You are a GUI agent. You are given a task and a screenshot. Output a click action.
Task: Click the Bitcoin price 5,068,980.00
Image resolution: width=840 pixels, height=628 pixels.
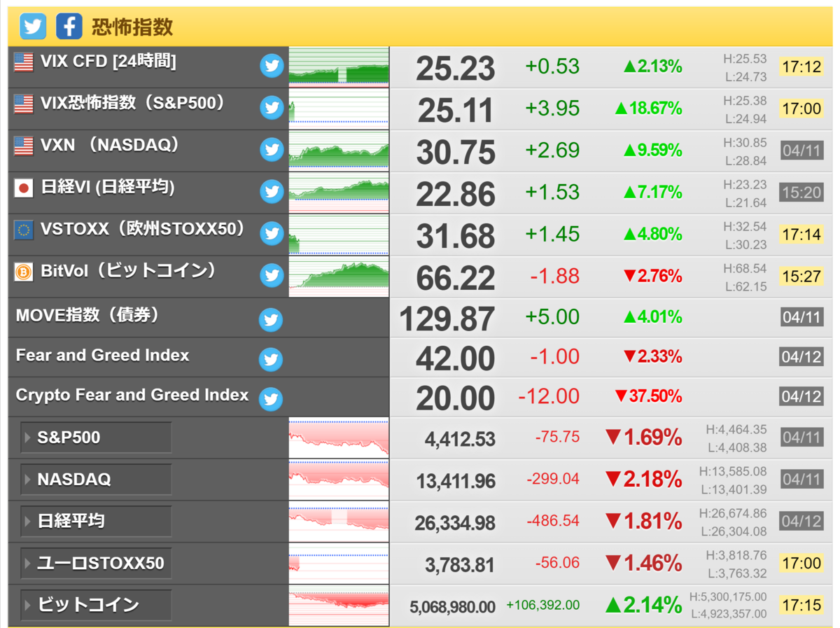(453, 607)
